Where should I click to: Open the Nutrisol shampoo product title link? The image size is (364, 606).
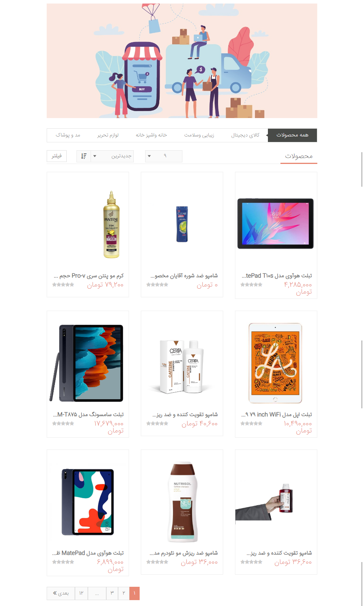coord(184,553)
